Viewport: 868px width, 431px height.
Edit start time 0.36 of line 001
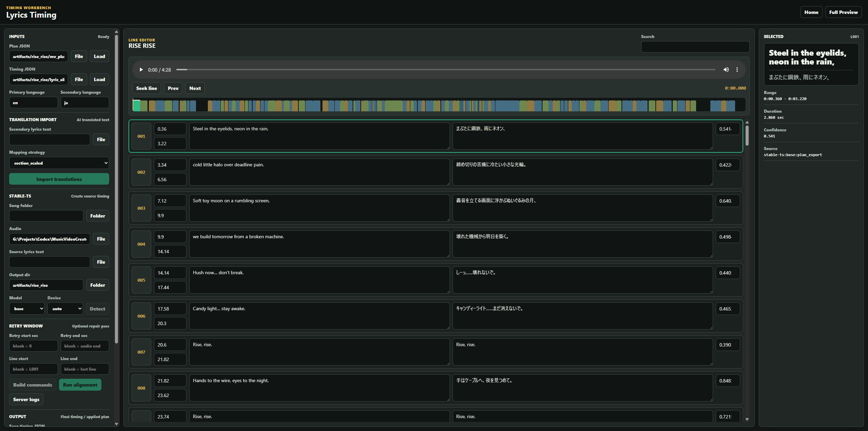point(170,129)
